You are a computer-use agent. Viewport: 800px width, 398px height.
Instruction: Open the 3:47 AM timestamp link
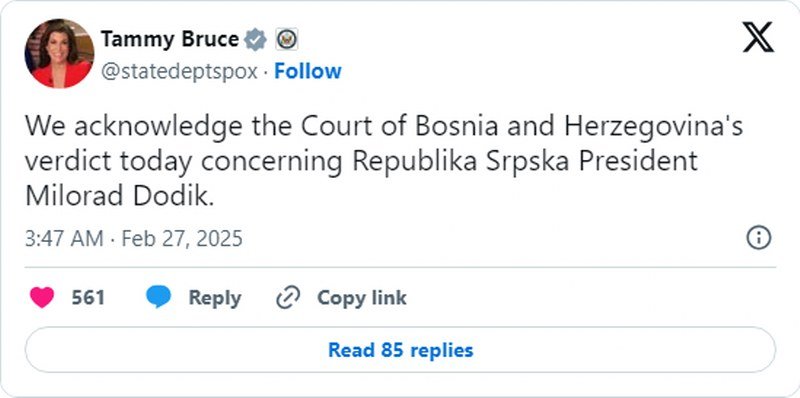64,238
